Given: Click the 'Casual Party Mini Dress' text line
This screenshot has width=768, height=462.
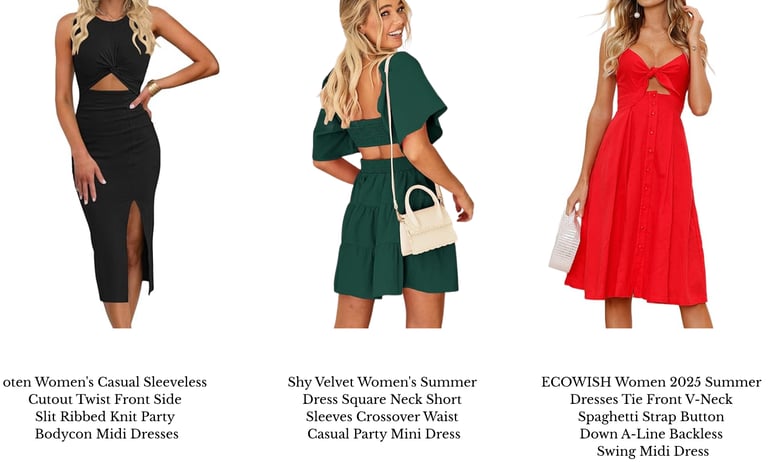Looking at the screenshot, I should click(384, 434).
